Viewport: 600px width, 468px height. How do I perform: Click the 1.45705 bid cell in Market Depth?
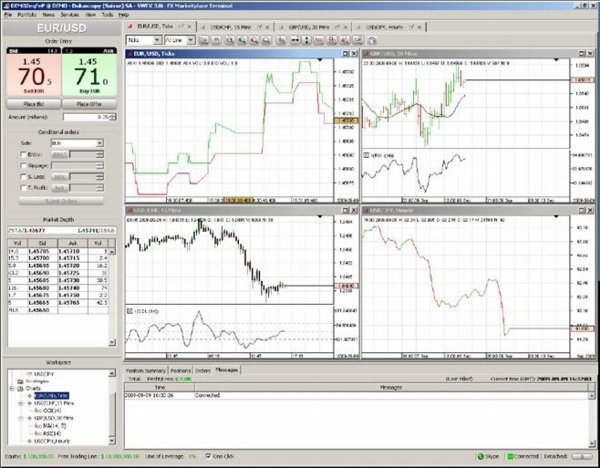[x=42, y=251]
